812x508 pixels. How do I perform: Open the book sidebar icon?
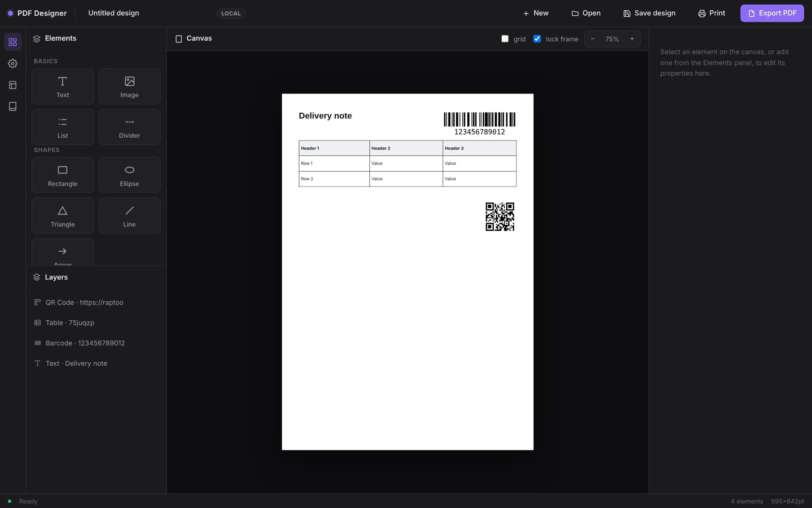point(13,107)
